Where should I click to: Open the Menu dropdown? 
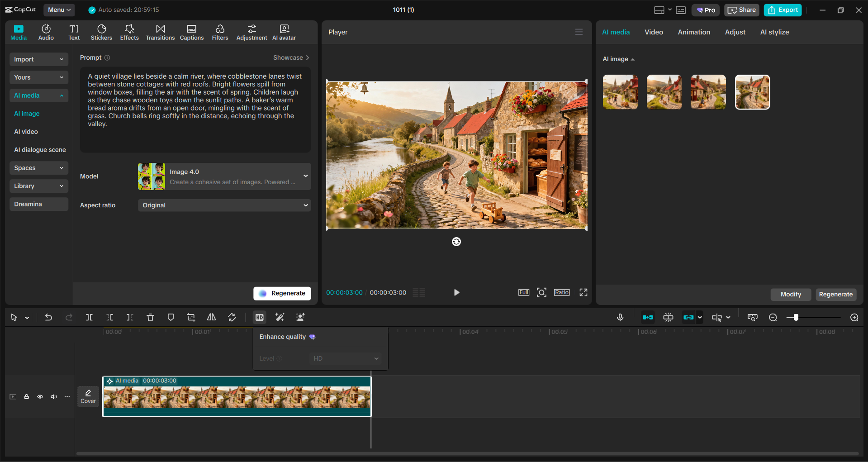[59, 10]
